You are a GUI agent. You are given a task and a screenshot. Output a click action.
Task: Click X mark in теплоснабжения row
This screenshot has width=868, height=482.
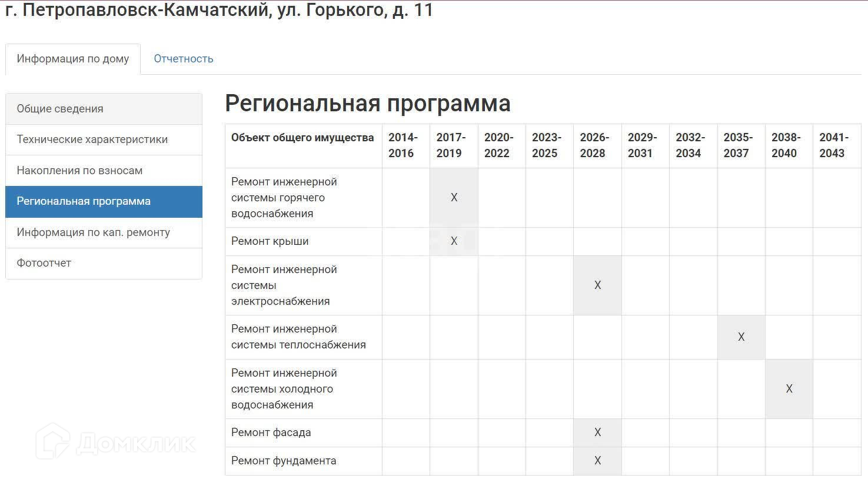pyautogui.click(x=741, y=337)
